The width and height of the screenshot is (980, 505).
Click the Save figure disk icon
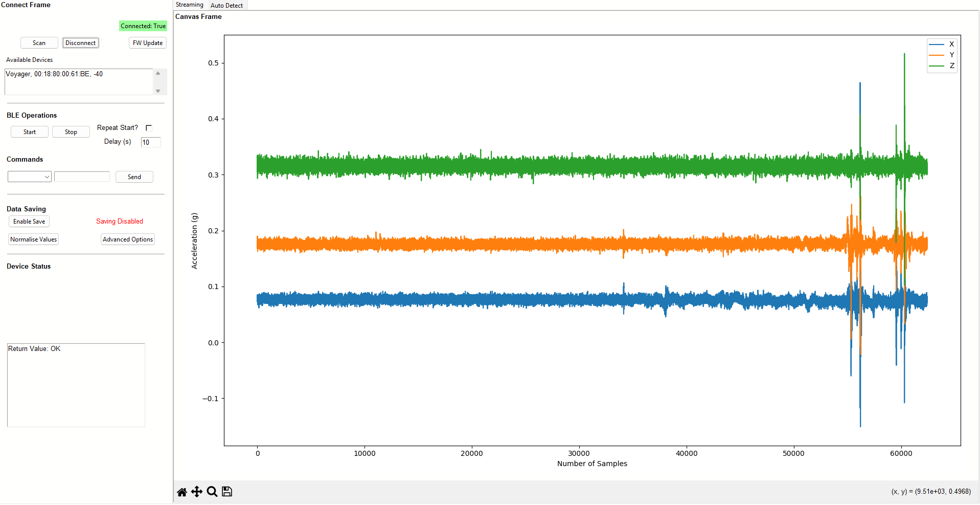[x=227, y=492]
